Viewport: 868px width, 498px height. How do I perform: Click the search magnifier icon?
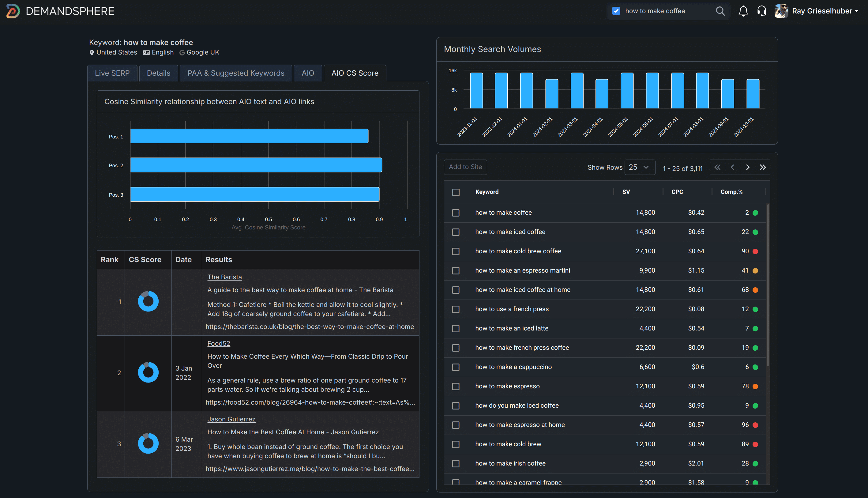[x=720, y=11]
